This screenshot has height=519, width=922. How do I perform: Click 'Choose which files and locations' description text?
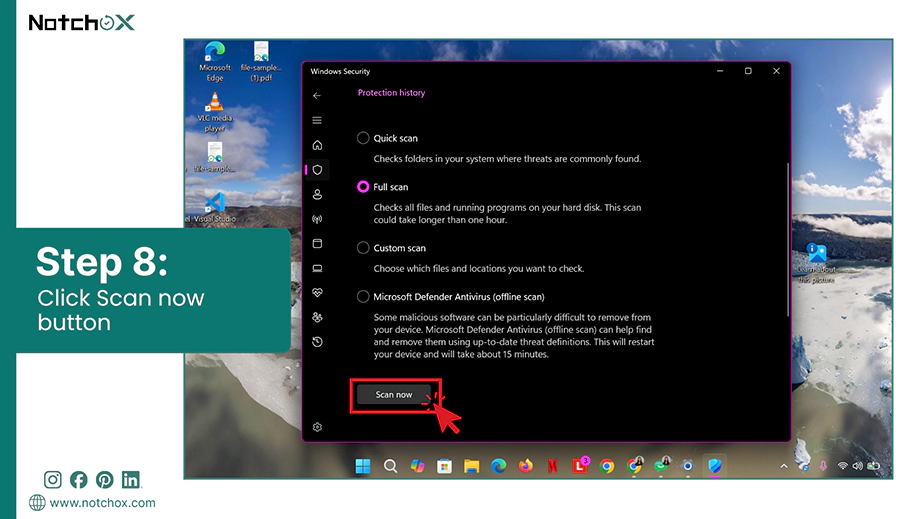pyautogui.click(x=479, y=269)
